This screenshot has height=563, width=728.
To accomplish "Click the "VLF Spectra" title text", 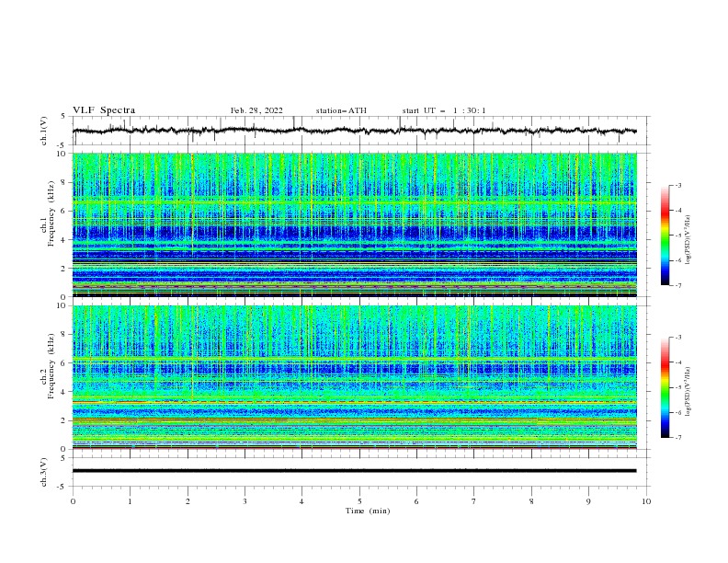I will [x=104, y=110].
